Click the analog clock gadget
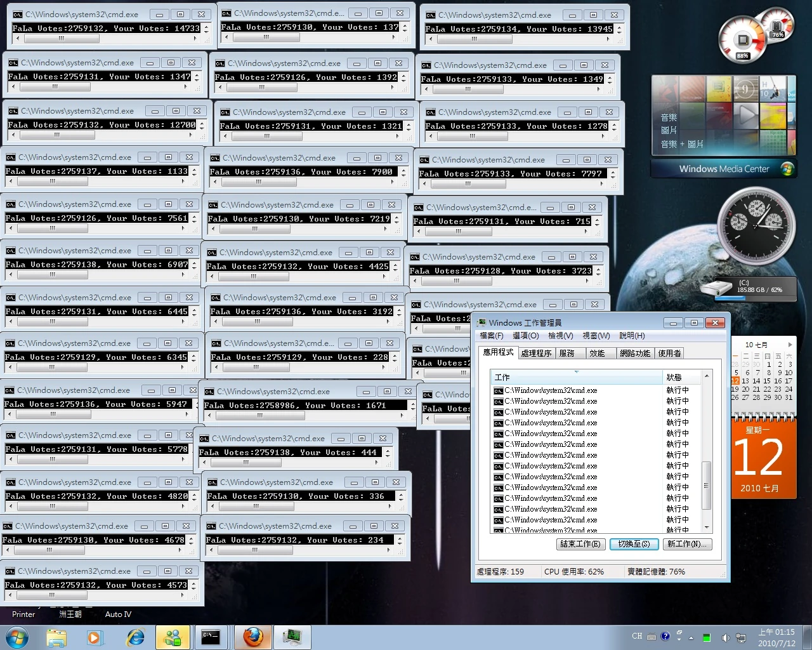Screen dimensions: 812x650 click(x=756, y=225)
